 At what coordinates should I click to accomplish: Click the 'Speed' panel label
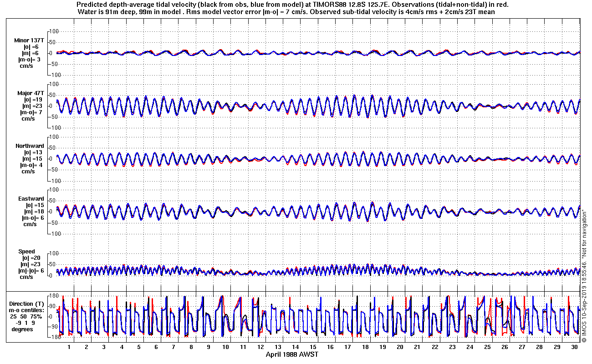[26, 252]
